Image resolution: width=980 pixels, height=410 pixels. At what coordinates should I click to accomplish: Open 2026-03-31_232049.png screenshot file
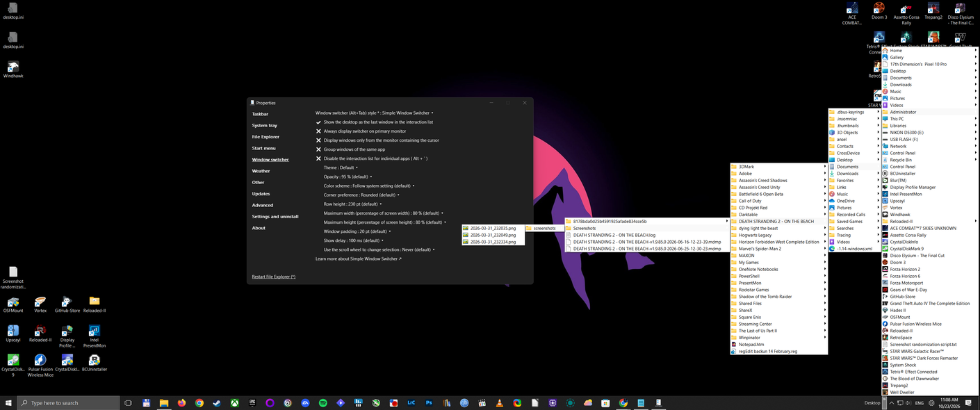point(493,235)
